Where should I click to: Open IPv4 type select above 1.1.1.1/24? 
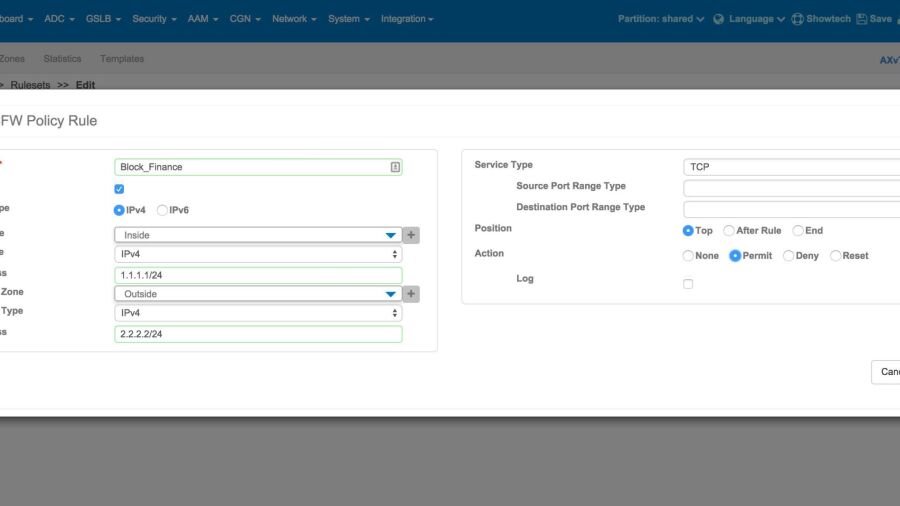pos(258,254)
